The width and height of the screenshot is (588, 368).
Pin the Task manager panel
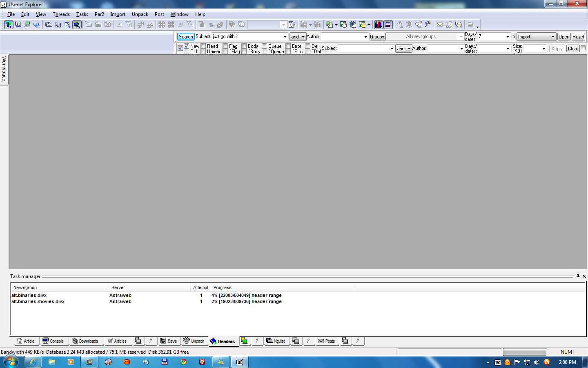point(578,276)
